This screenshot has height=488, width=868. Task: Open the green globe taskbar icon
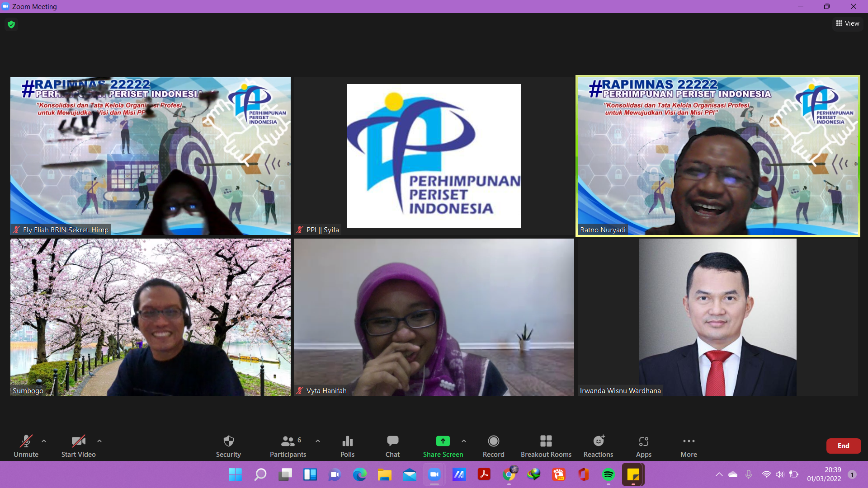click(534, 474)
